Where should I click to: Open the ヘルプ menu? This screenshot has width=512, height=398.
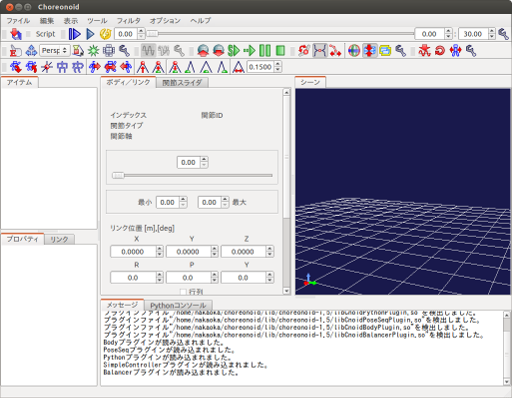[x=201, y=21]
